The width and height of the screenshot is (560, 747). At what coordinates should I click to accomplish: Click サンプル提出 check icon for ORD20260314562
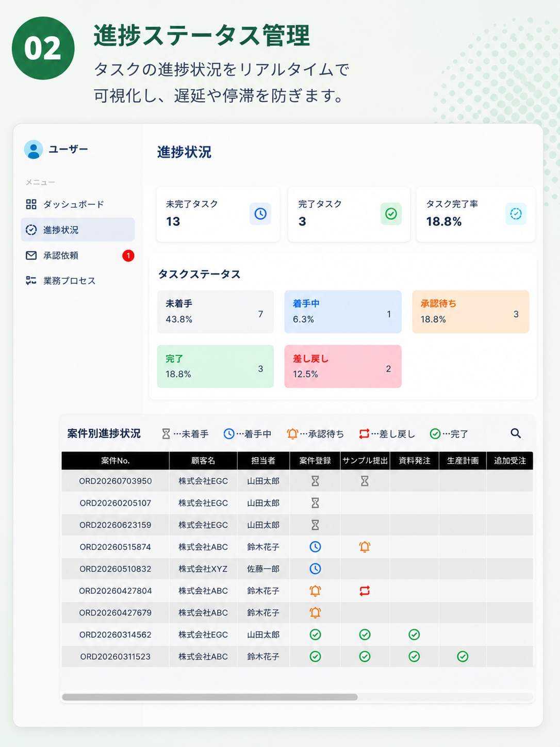tap(365, 635)
